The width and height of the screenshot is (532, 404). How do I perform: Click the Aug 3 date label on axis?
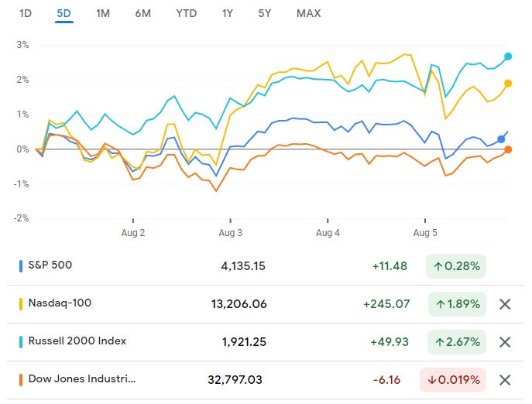(x=230, y=233)
